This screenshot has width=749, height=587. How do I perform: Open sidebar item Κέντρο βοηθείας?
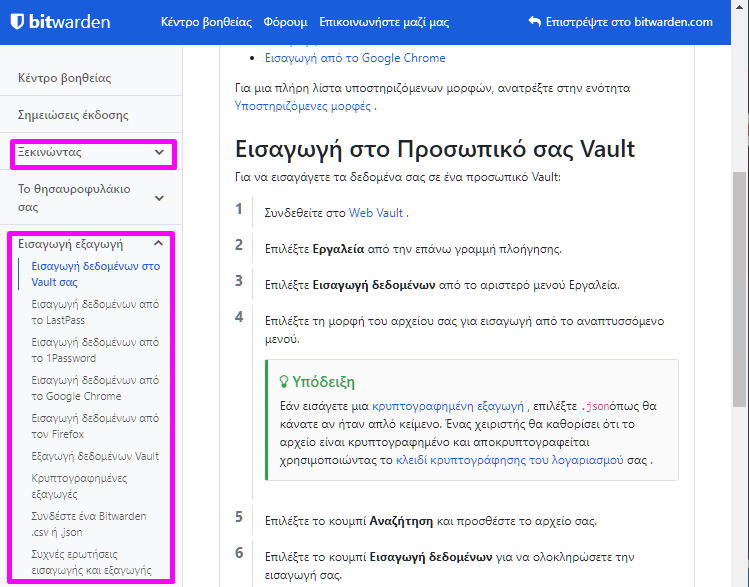tap(64, 78)
